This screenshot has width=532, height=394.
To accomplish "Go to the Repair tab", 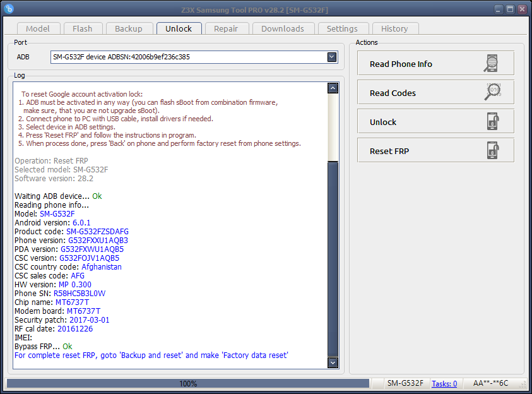I will tap(226, 29).
